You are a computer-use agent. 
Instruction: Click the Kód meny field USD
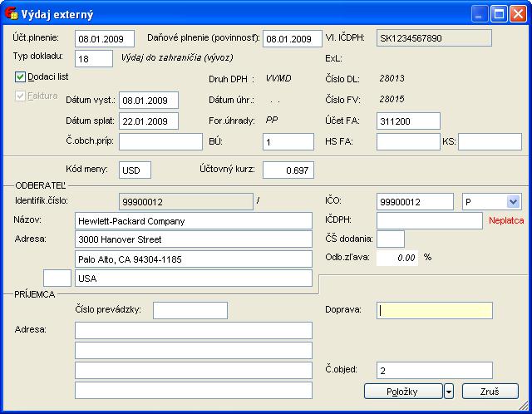135,170
